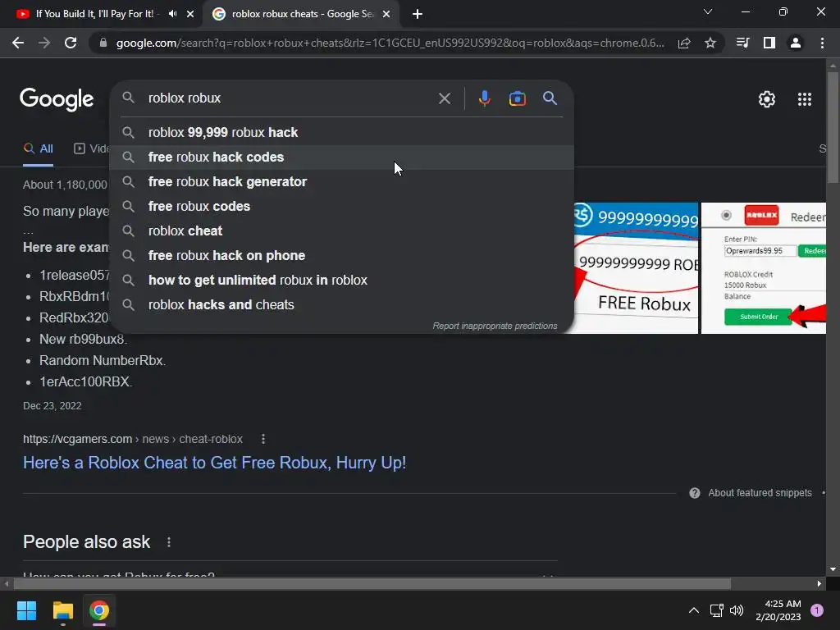The width and height of the screenshot is (840, 630).
Task: Clear the search box with the X icon
Action: point(444,98)
